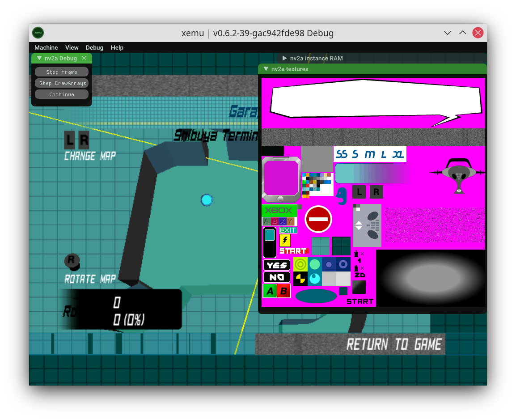Expand the nv2a instance RAM panel

(284, 58)
